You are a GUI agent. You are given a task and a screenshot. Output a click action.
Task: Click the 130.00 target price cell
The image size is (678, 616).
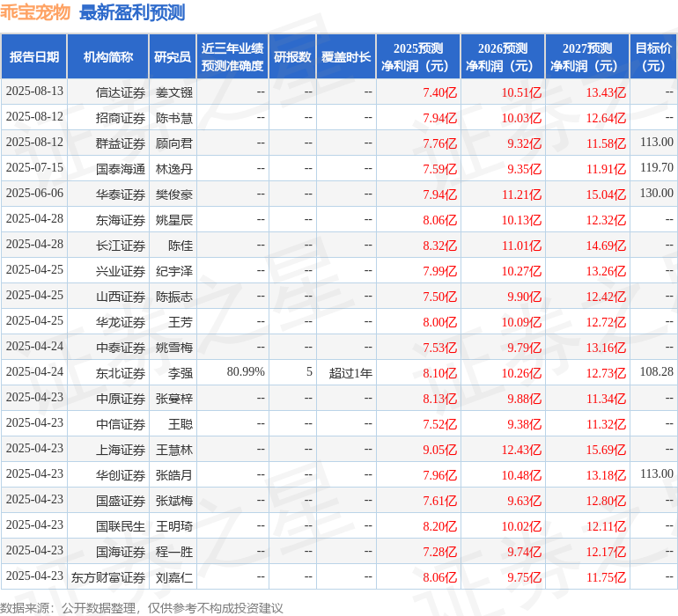click(656, 194)
